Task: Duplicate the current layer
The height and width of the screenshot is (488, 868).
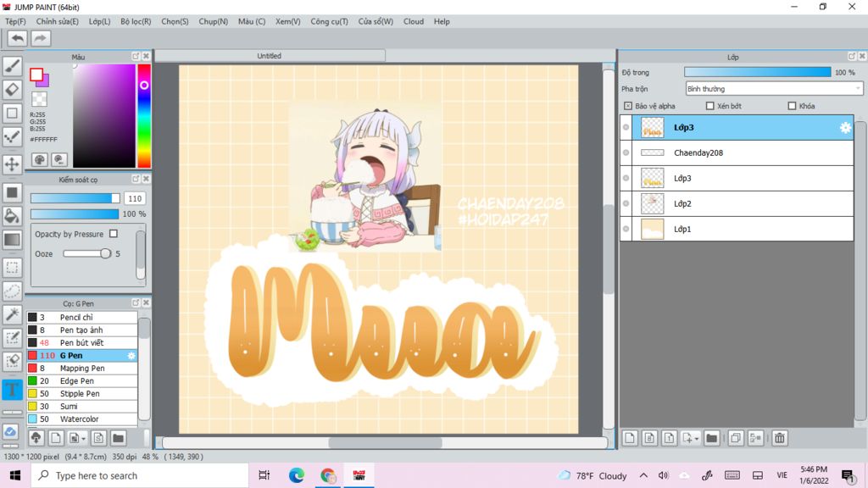Action: (x=736, y=438)
